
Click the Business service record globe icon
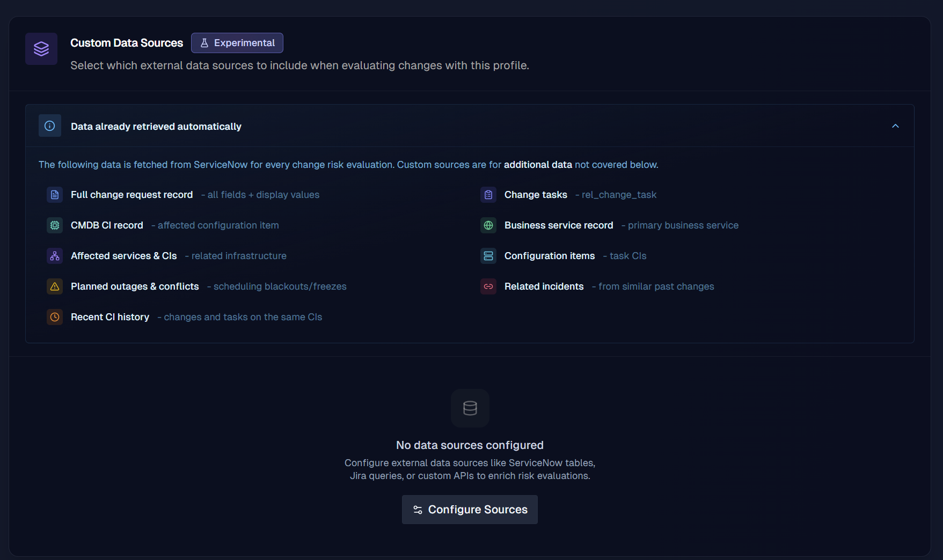(488, 225)
